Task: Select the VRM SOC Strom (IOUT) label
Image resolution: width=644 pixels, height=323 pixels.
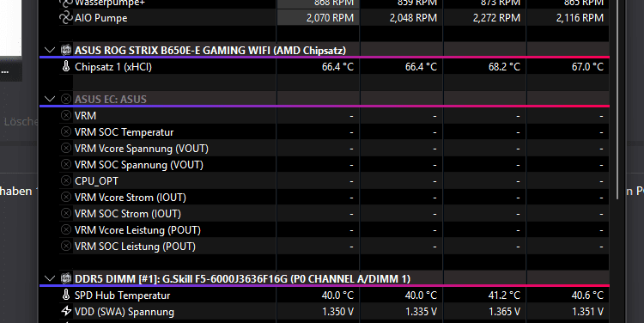Action: (x=128, y=214)
